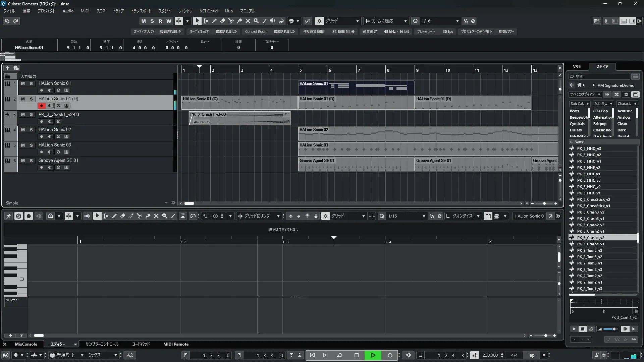Viewport: 644px width, 362px height.
Task: Click the Zoom tool in main toolbar
Action: coord(256,21)
